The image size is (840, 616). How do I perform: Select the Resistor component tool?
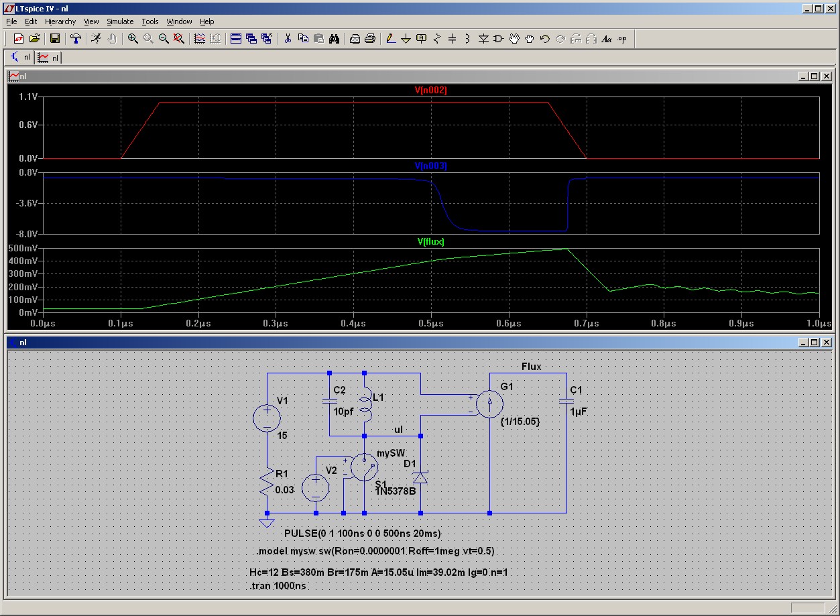point(437,39)
